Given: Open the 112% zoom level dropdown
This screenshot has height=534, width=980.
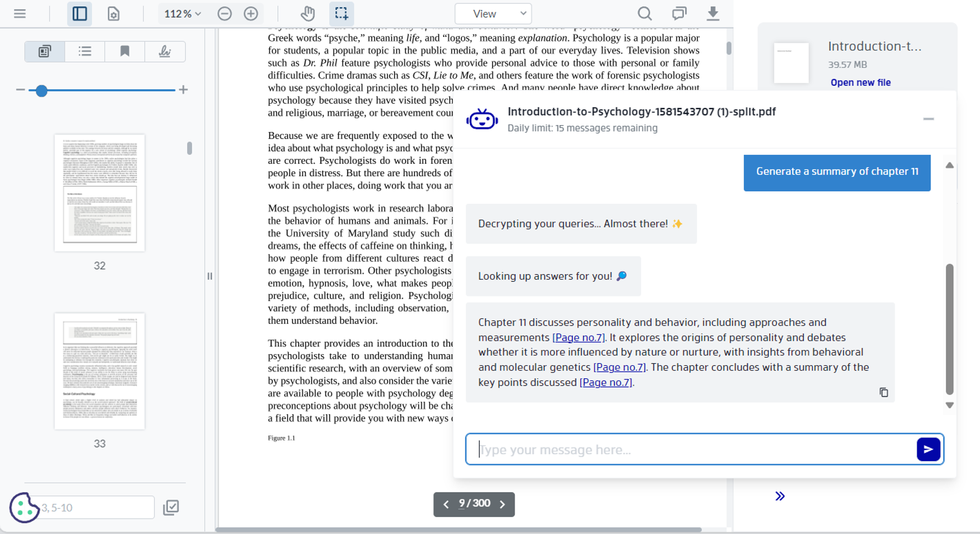Looking at the screenshot, I should tap(182, 14).
